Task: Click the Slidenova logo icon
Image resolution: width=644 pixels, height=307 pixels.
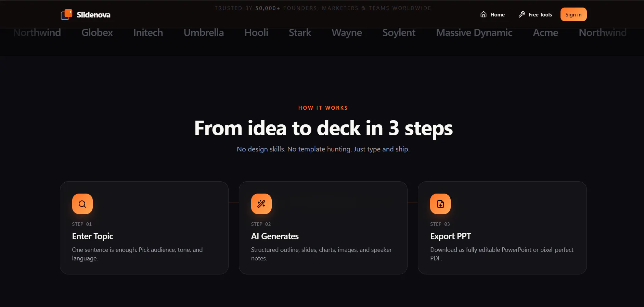Action: (66, 14)
